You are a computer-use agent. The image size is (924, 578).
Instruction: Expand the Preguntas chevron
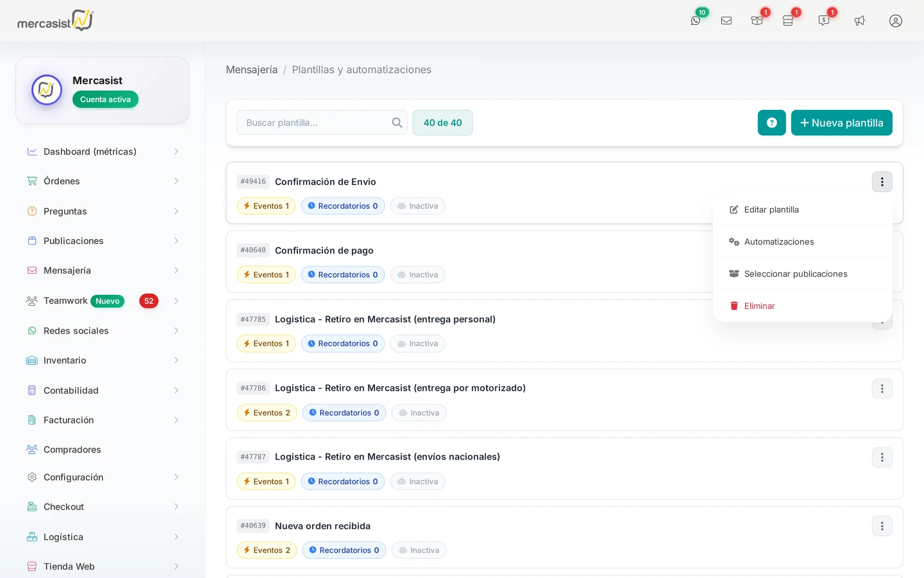pyautogui.click(x=176, y=211)
